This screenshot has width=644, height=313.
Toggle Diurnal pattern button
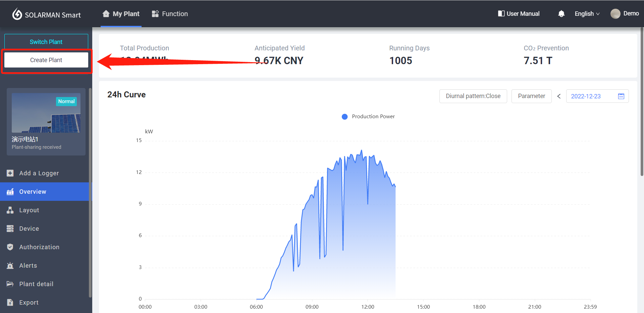(x=473, y=96)
